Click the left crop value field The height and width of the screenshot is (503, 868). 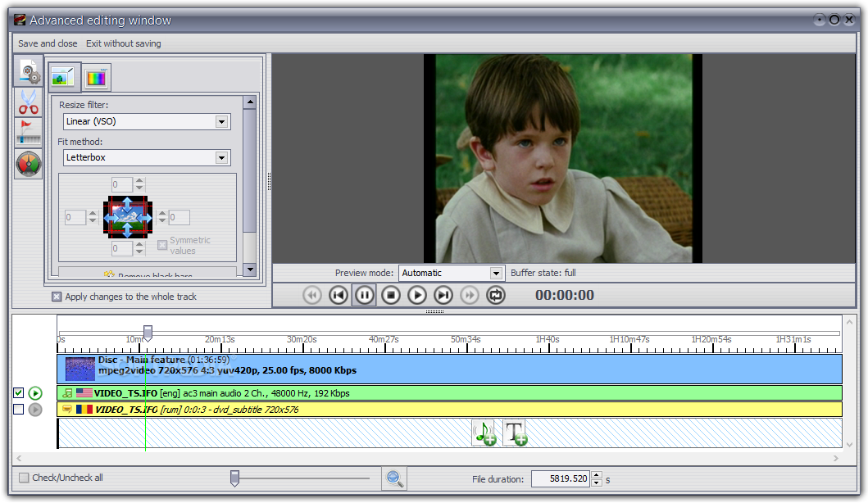click(x=75, y=217)
